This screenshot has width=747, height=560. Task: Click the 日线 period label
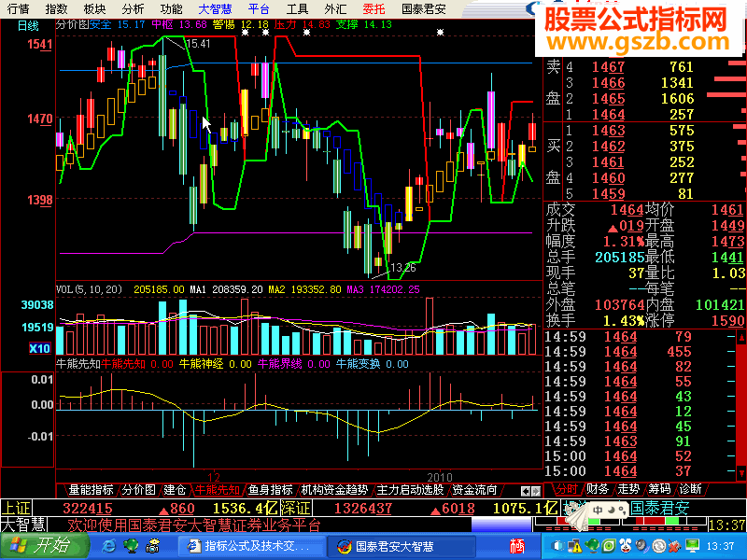pos(28,26)
